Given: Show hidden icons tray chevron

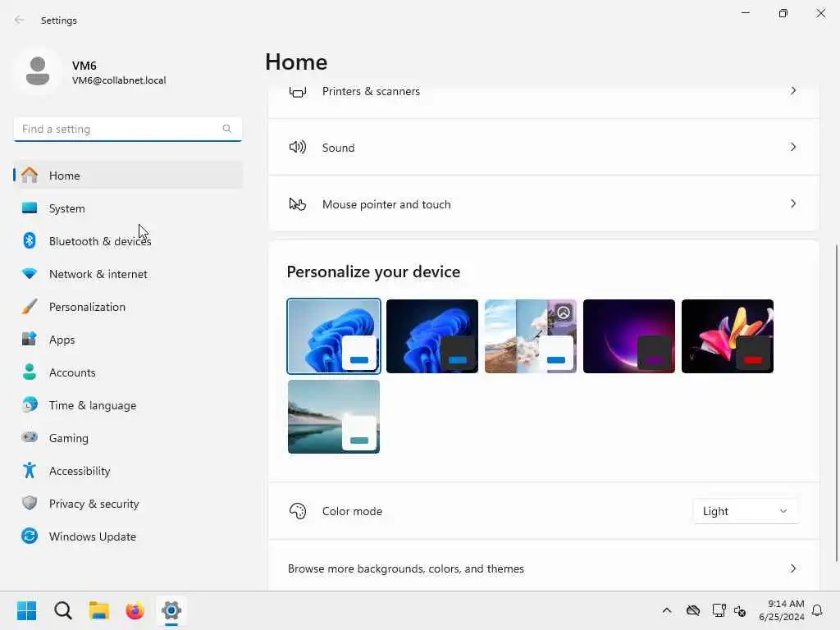Looking at the screenshot, I should (667, 610).
